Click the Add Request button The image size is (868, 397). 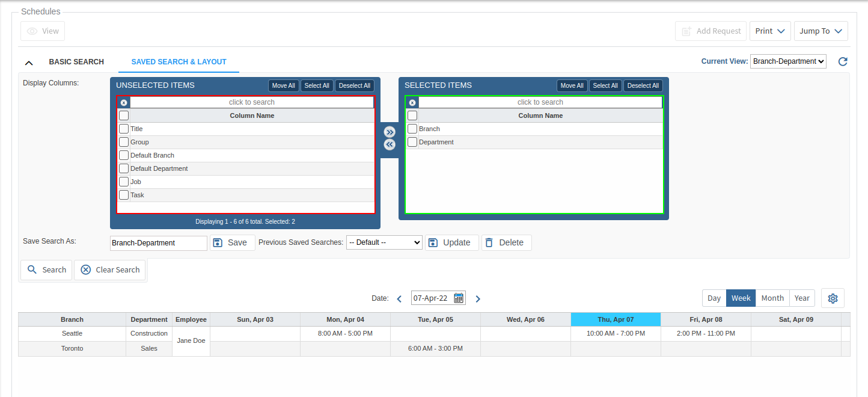coord(711,31)
